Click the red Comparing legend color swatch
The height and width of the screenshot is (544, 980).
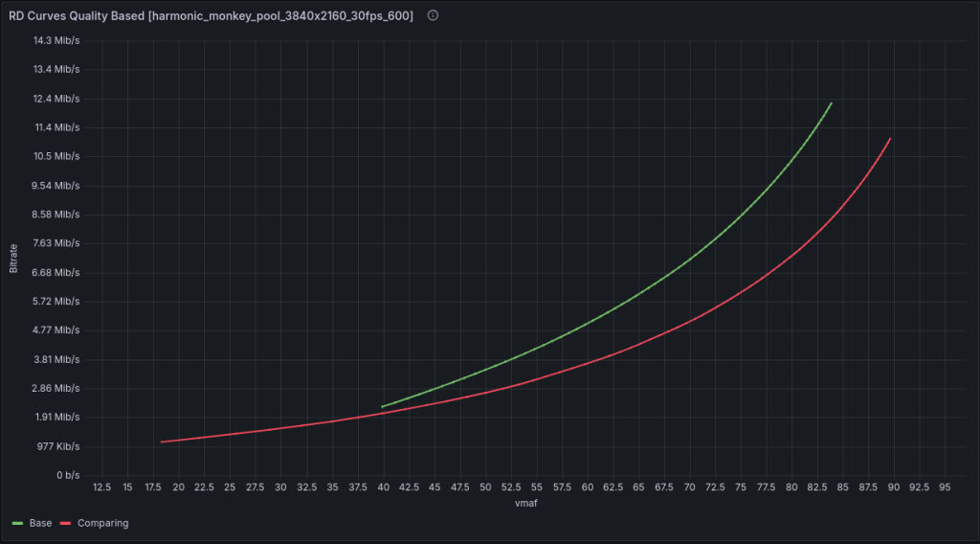pyautogui.click(x=65, y=524)
